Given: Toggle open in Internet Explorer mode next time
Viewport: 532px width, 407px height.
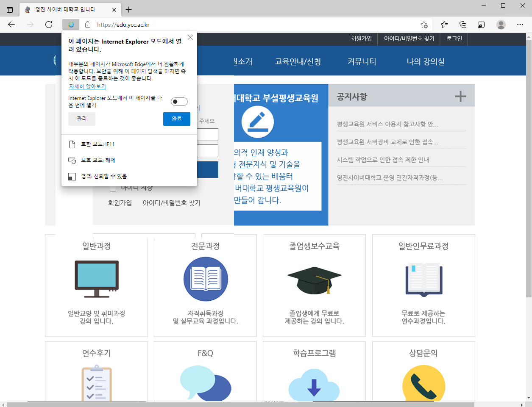Looking at the screenshot, I should click(x=179, y=102).
